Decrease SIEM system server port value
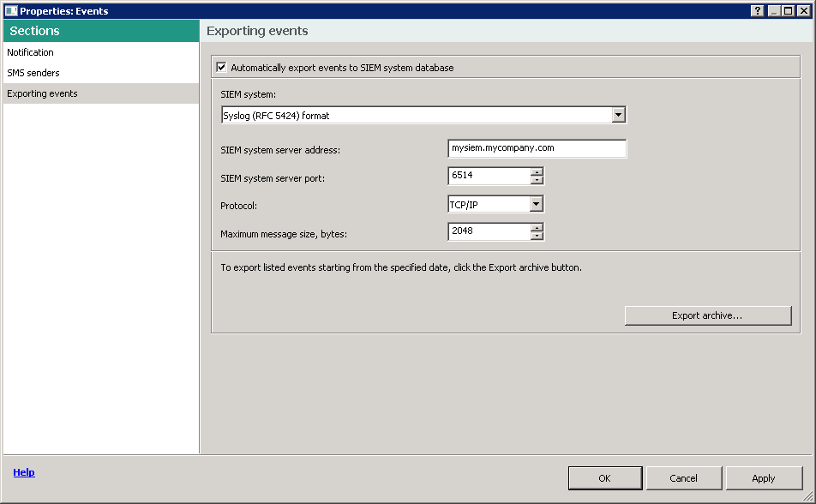The height and width of the screenshot is (504, 816). click(537, 180)
